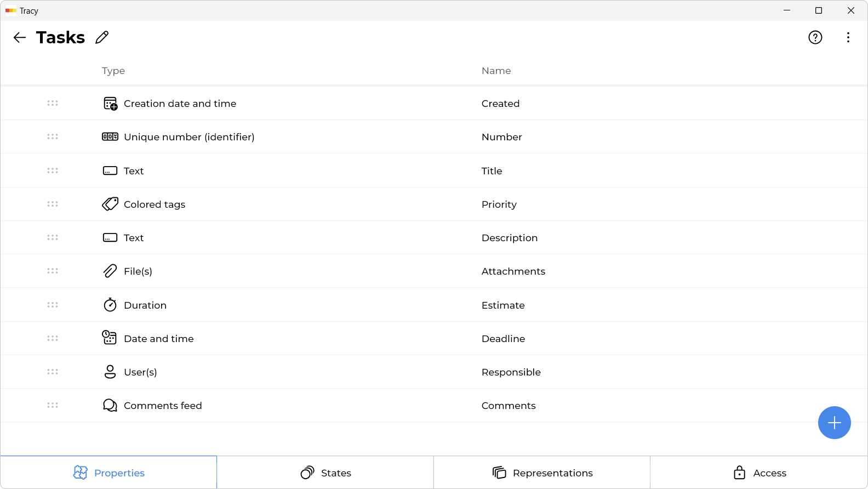
Task: Select the Created property name
Action: [500, 104]
